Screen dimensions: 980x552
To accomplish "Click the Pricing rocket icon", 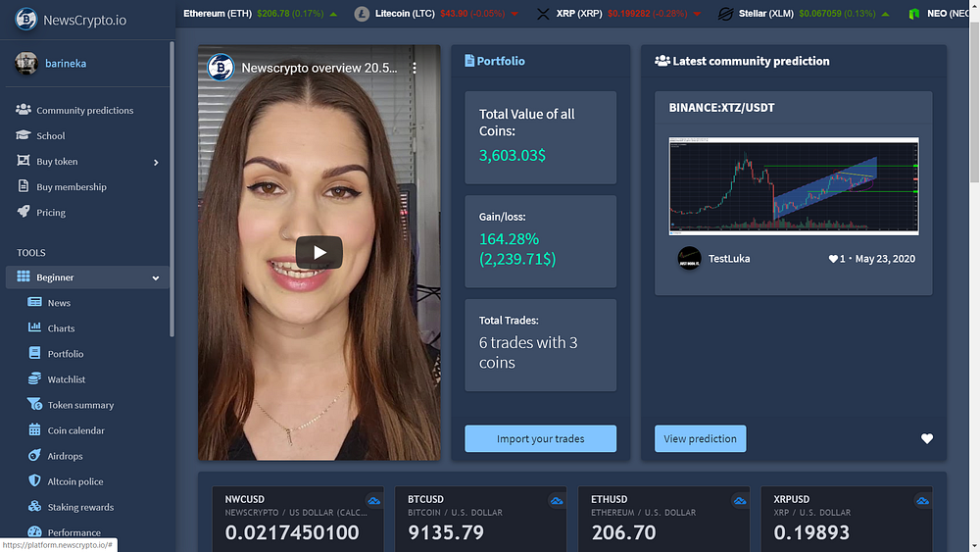I will (24, 212).
